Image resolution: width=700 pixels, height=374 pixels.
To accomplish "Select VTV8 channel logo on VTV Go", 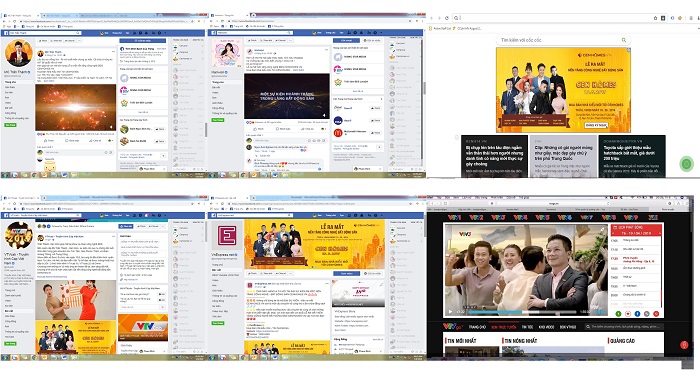I will [609, 217].
